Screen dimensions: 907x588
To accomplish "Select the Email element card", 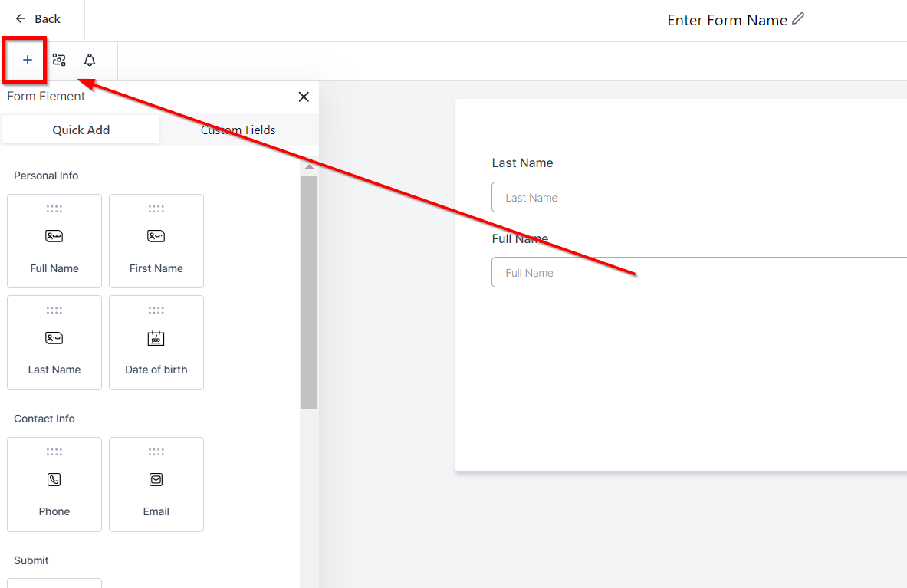I will pos(156,485).
